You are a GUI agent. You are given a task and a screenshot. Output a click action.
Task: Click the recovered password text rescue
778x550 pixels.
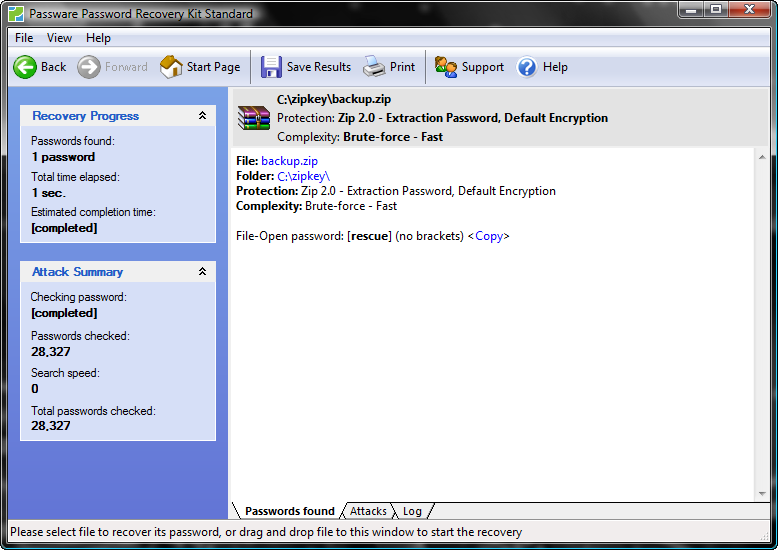(370, 236)
